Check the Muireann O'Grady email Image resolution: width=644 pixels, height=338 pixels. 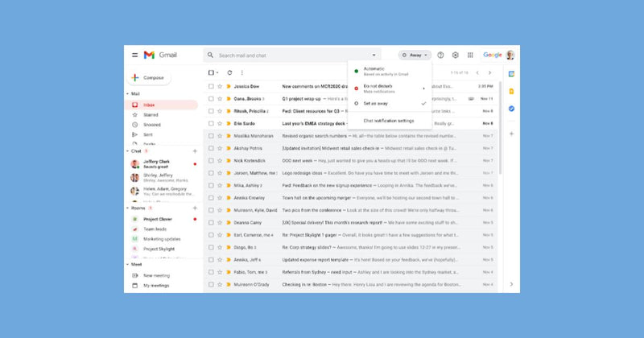coord(211,284)
